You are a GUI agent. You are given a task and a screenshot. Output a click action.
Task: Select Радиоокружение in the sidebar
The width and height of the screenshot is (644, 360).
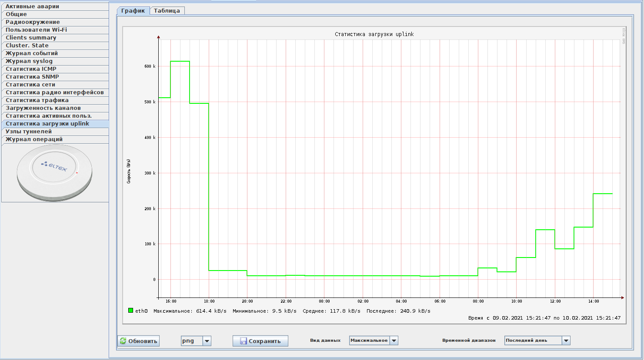click(x=55, y=22)
